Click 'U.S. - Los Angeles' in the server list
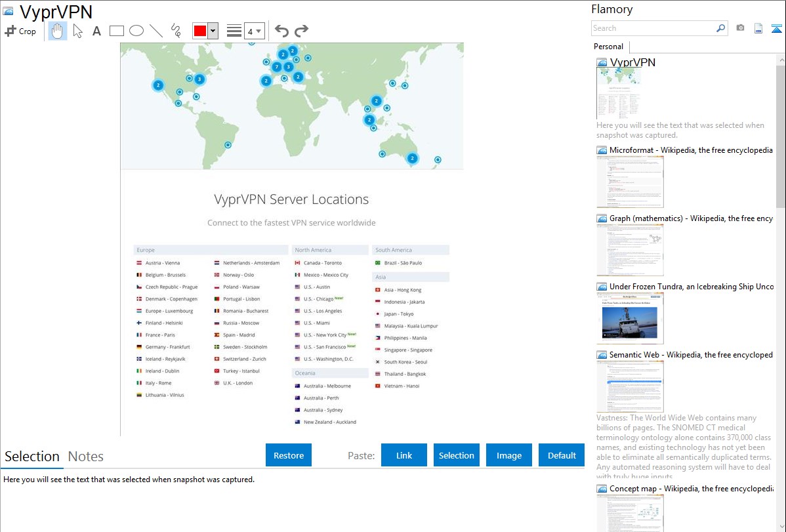The height and width of the screenshot is (532, 786). point(322,311)
